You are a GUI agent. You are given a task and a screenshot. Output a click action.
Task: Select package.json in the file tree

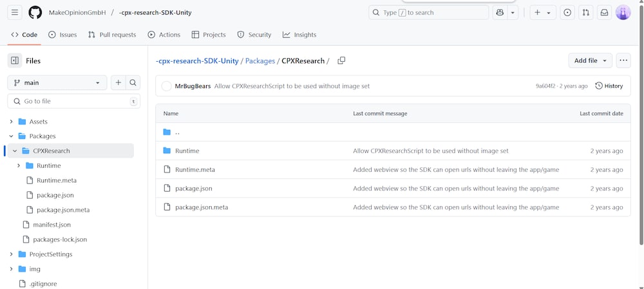55,195
